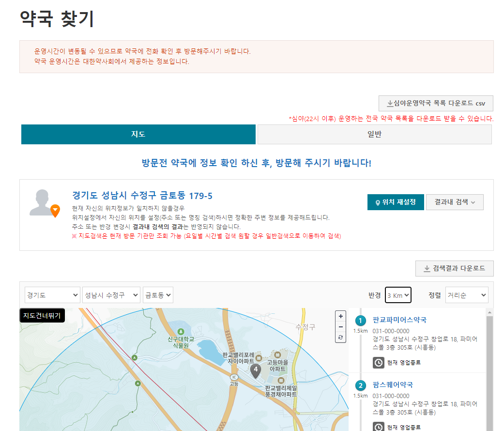Image resolution: width=504 pixels, height=431 pixels.
Task: Click 판교밸리포레자이아파트 building marker
Action: coord(259,358)
